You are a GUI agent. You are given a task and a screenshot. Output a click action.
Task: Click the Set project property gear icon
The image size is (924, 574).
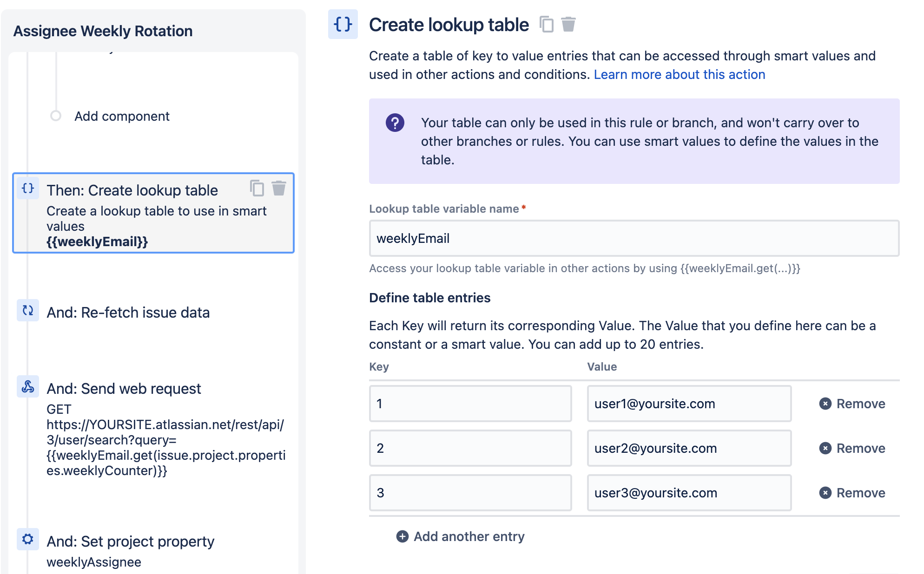(x=28, y=539)
